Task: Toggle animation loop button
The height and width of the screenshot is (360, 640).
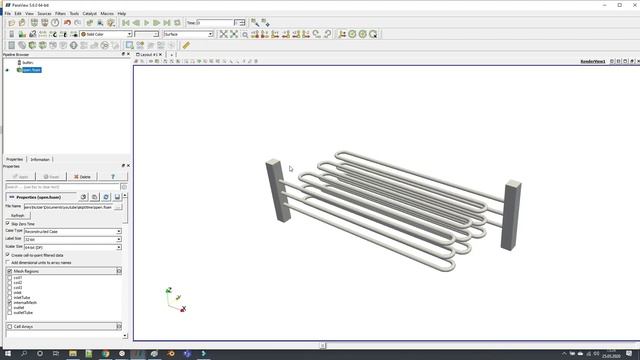Action: point(177,23)
